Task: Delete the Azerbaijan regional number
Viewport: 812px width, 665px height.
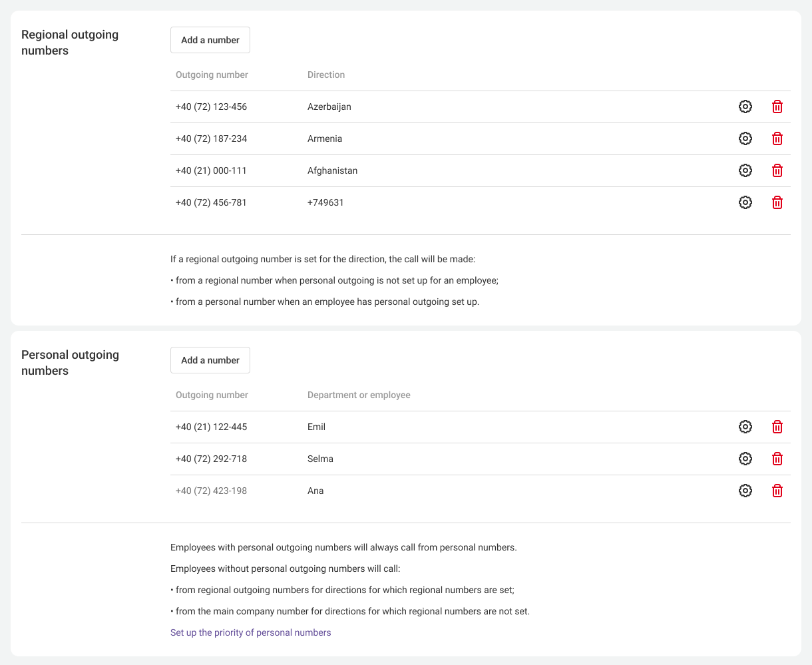Action: (777, 107)
